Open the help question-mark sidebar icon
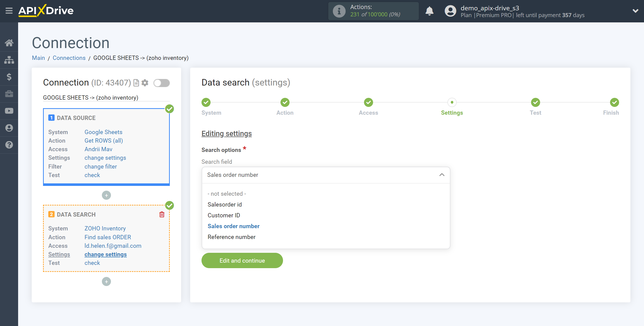 pos(9,145)
